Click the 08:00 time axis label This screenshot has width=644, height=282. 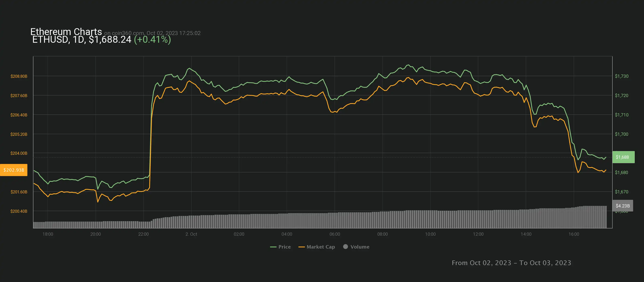tap(382, 234)
